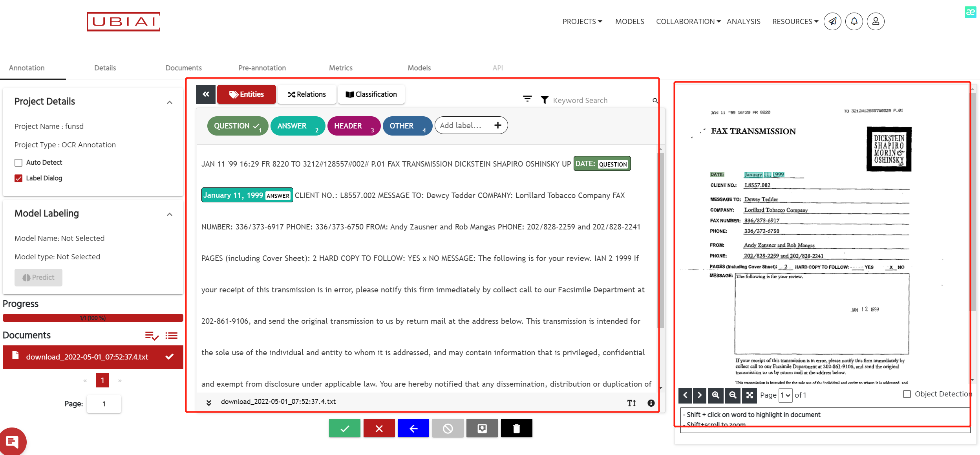Open the page number dropdown in viewer

tap(785, 395)
